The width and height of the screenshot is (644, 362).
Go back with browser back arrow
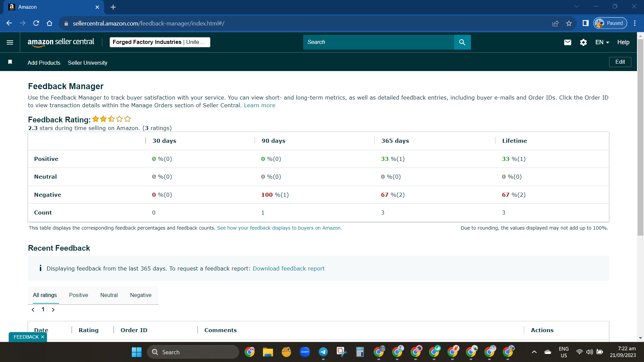coord(9,23)
